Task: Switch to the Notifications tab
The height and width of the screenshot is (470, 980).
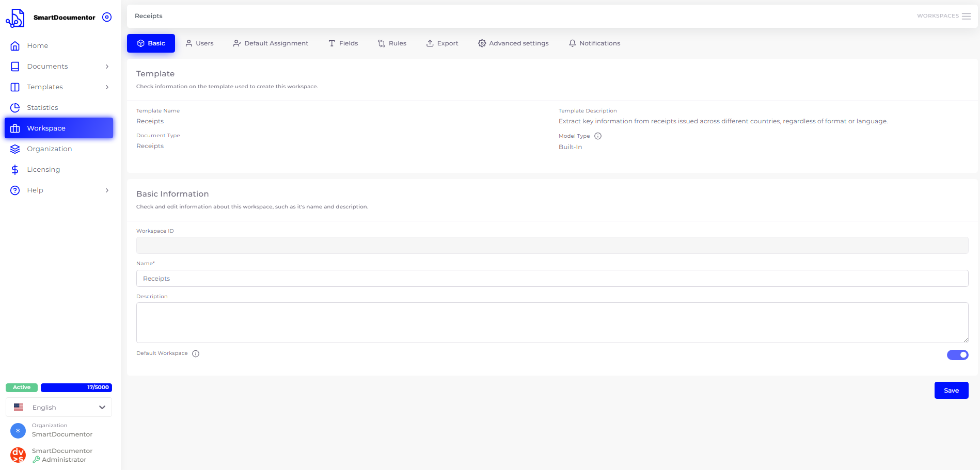Action: [x=594, y=43]
